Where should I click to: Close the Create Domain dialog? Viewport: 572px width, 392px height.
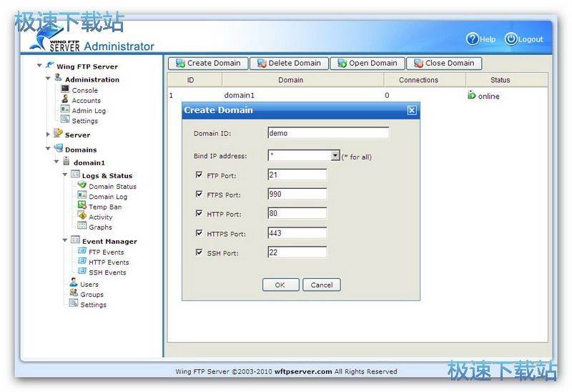(411, 110)
